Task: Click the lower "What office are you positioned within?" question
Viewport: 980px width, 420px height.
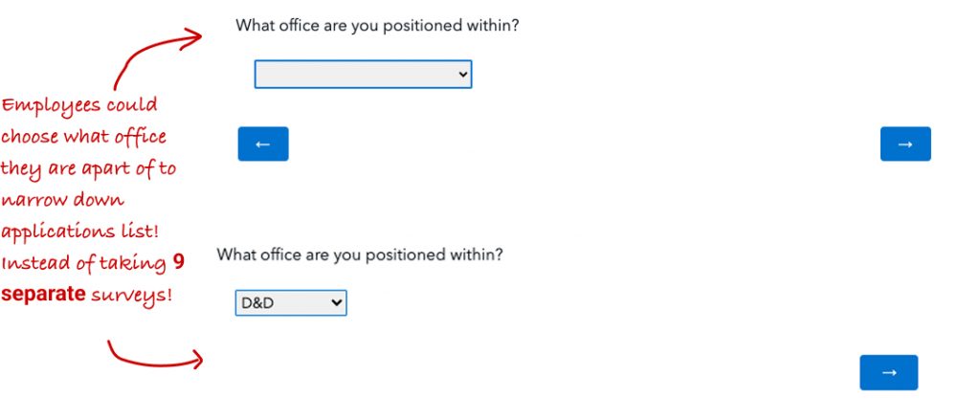Action: 360,255
